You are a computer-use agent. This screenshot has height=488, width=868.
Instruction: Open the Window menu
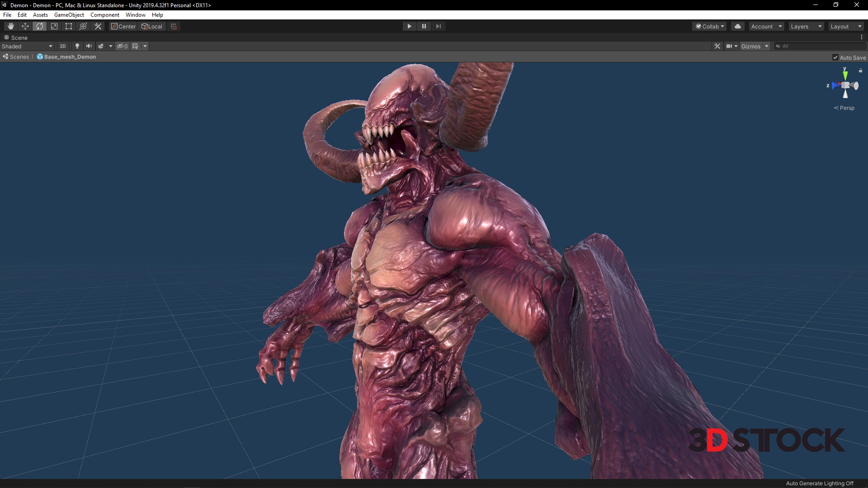coord(135,15)
